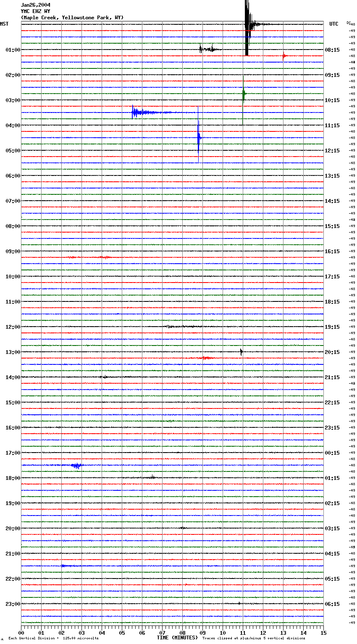Click the station code "YMC EHZ WY"
The image size is (357, 644).
pos(35,11)
